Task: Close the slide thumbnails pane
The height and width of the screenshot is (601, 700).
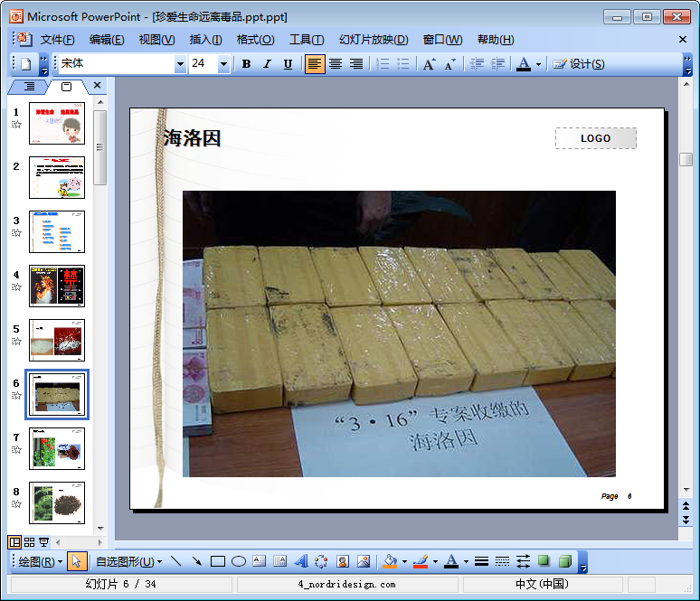Action: pyautogui.click(x=97, y=85)
